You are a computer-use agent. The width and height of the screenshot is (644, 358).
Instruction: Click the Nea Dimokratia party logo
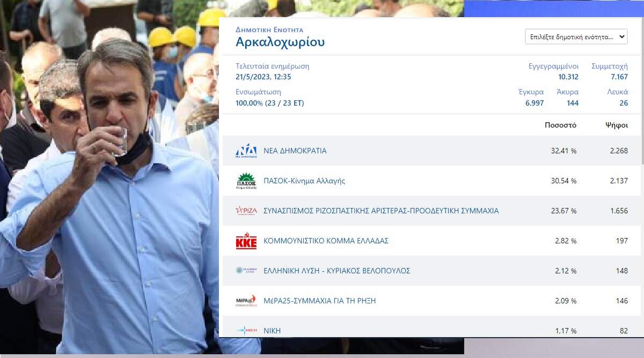click(x=246, y=151)
